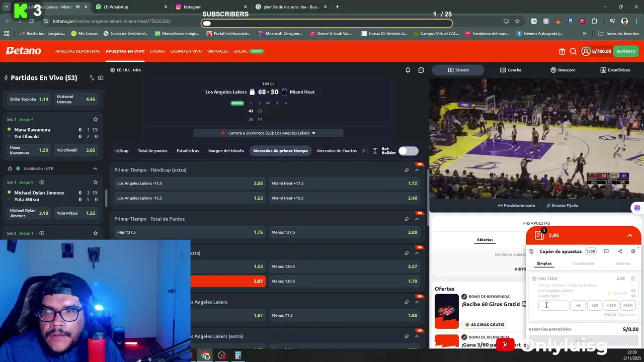Open the Betano gift promotions icon

[x=562, y=51]
